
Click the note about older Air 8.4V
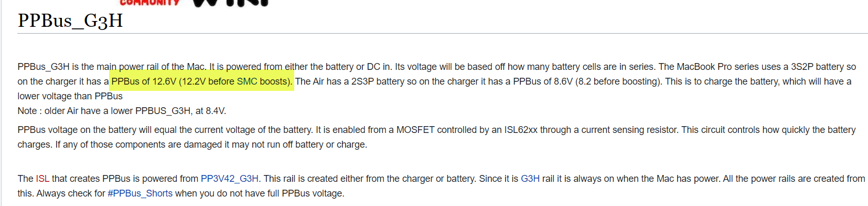click(122, 111)
